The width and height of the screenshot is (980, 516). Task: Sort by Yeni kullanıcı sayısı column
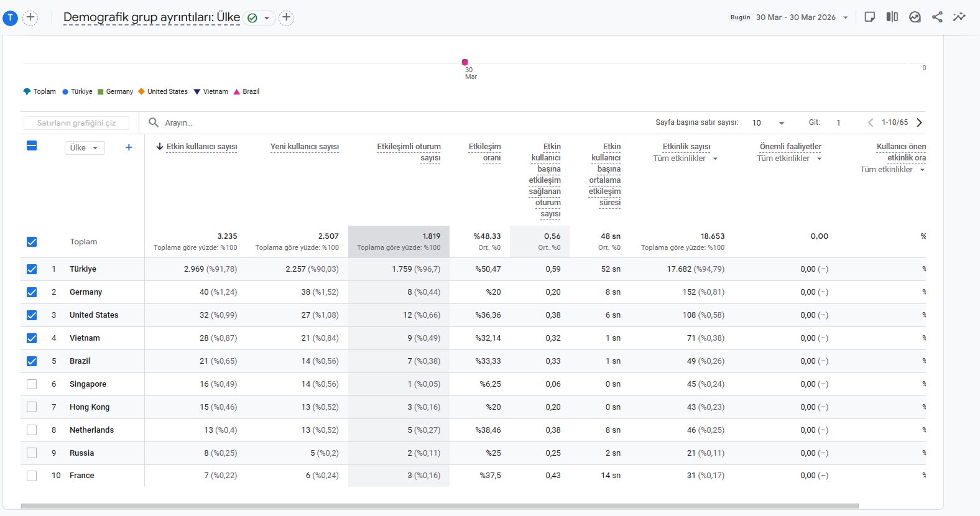(305, 147)
